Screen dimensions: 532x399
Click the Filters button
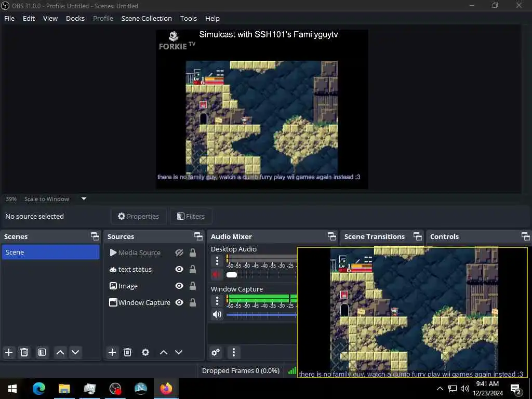pyautogui.click(x=191, y=216)
